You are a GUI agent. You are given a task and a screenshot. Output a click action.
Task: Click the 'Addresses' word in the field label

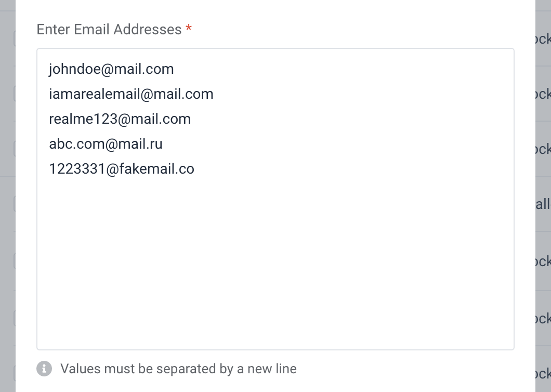click(x=148, y=30)
